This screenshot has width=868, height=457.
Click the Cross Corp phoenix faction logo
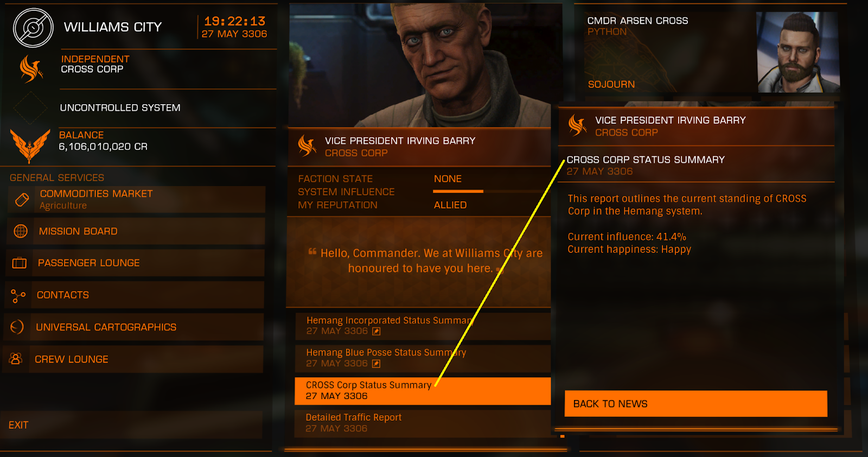click(31, 68)
